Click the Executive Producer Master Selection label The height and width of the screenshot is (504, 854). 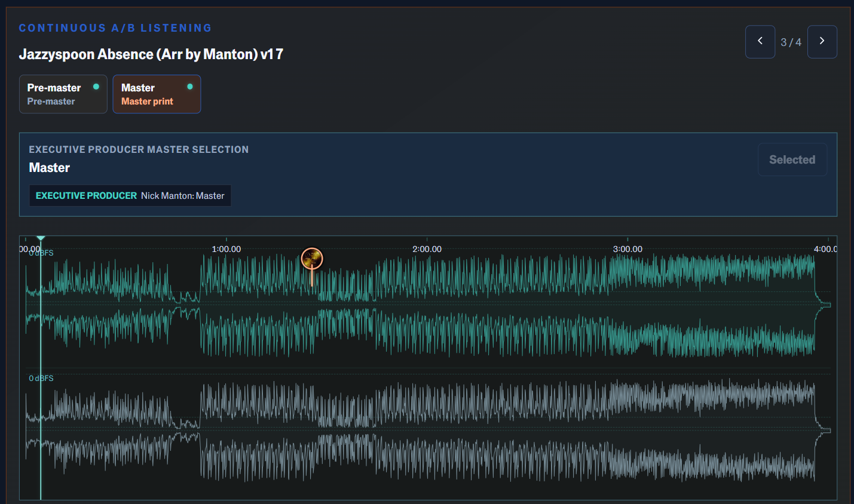click(139, 149)
